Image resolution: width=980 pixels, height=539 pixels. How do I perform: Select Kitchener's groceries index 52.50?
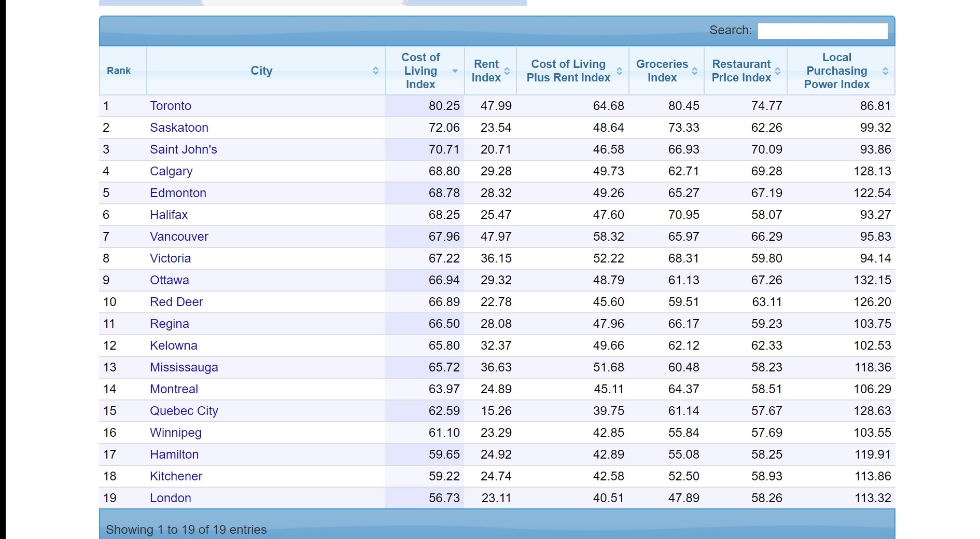pyautogui.click(x=684, y=476)
